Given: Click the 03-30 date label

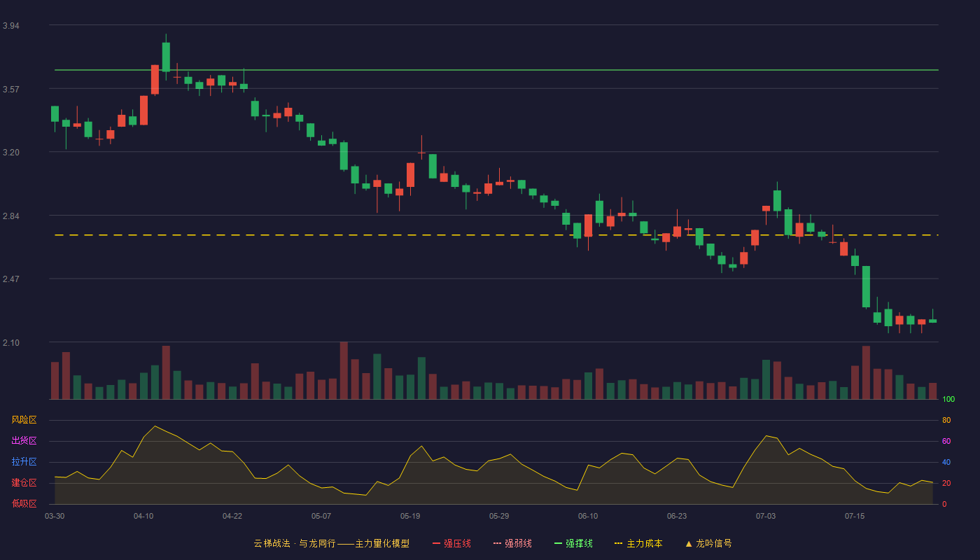Looking at the screenshot, I should tap(55, 516).
